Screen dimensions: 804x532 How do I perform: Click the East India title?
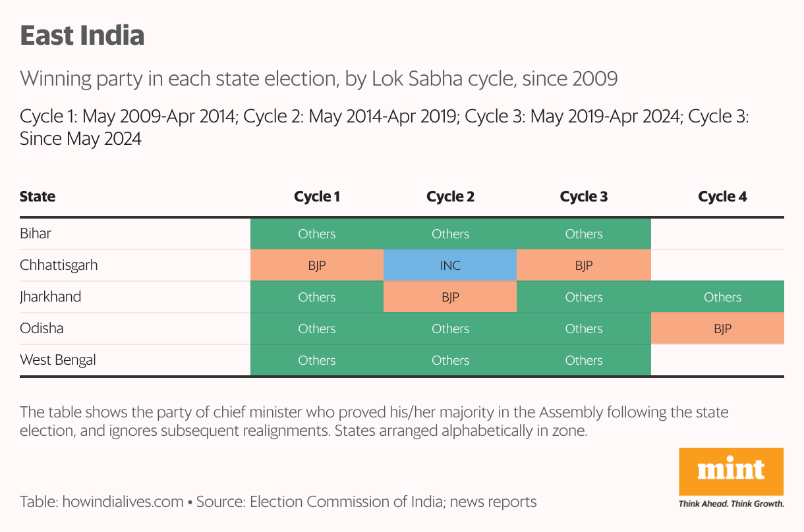[x=82, y=36]
